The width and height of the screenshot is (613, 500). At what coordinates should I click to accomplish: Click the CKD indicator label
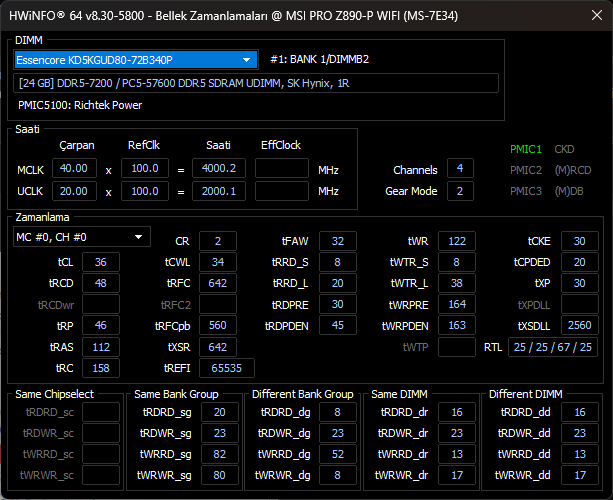(564, 149)
